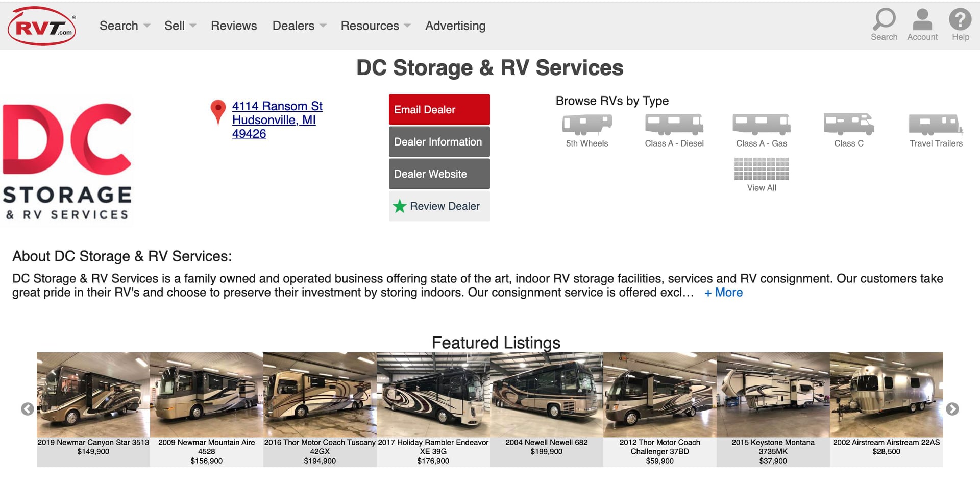This screenshot has height=482, width=980.
Task: Expand the Search nav dropdown
Action: [125, 26]
